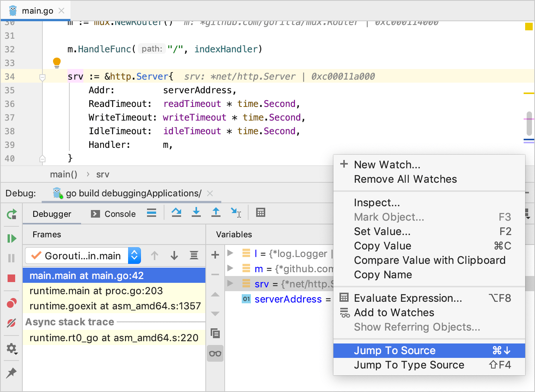
Task: Run to cursor in the debugger
Action: click(x=236, y=212)
